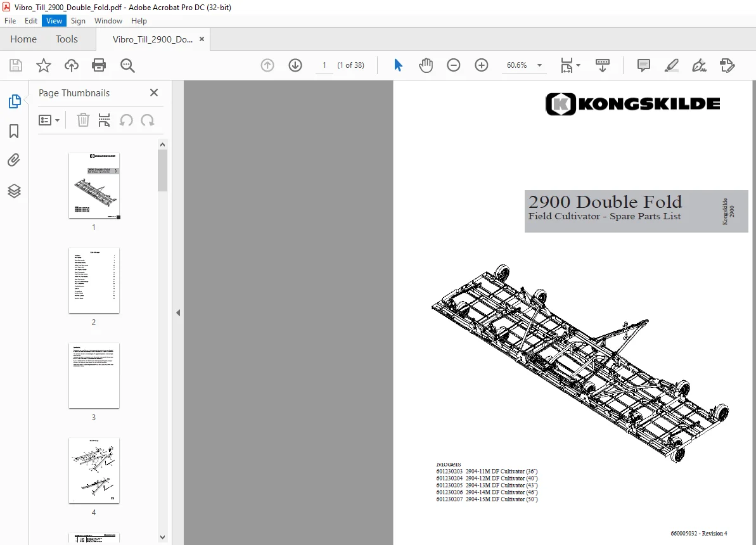756x545 pixels.
Task: Add file to starred with star icon
Action: pyautogui.click(x=44, y=65)
